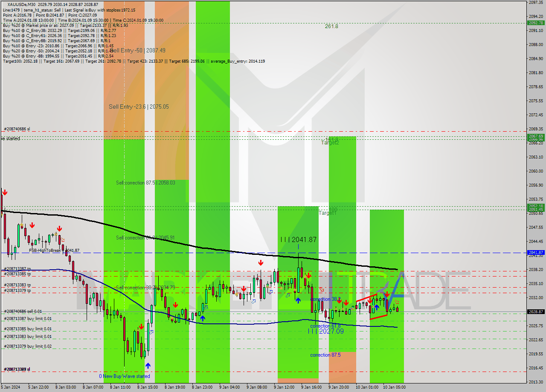Click the 'Target100: 2052.18' targets summary line
The width and height of the screenshot is (546, 392).
134,61
